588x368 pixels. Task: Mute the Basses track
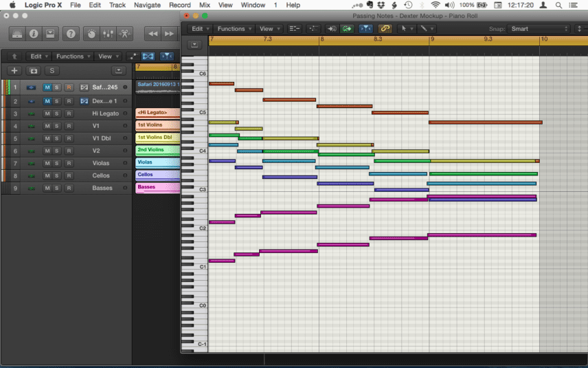click(x=47, y=188)
